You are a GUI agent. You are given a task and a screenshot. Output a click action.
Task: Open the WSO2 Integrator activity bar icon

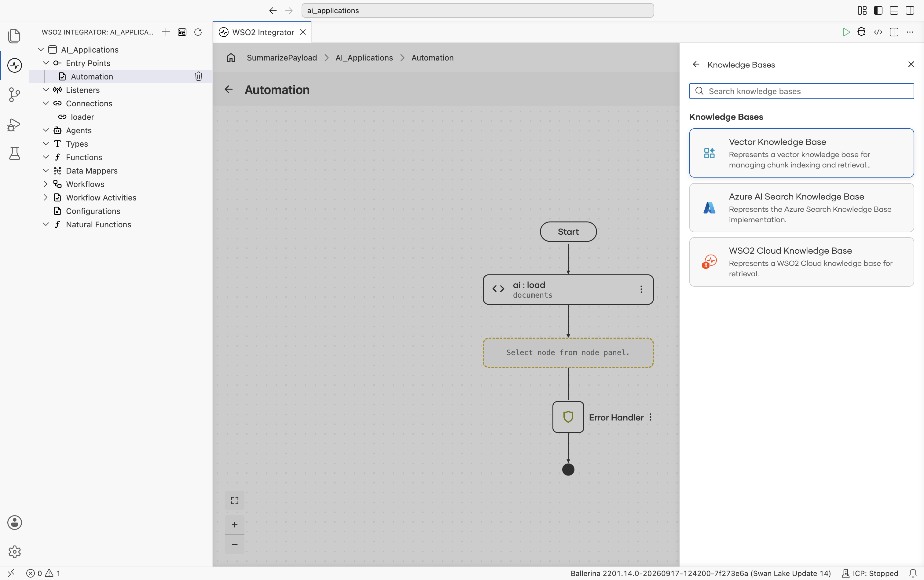(14, 65)
